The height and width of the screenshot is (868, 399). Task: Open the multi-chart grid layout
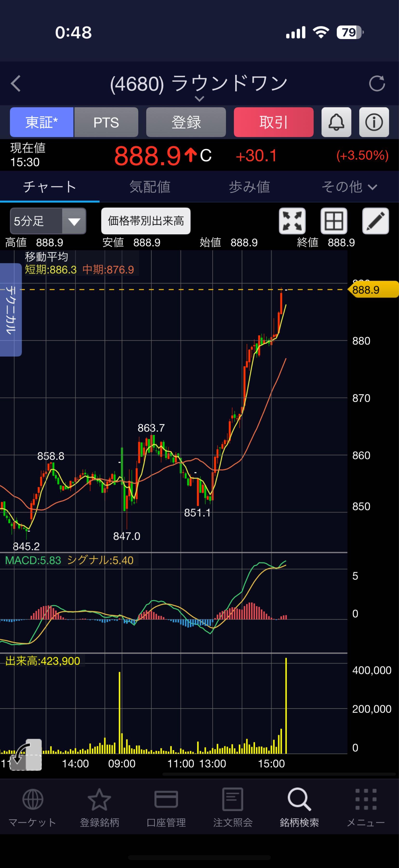[334, 221]
